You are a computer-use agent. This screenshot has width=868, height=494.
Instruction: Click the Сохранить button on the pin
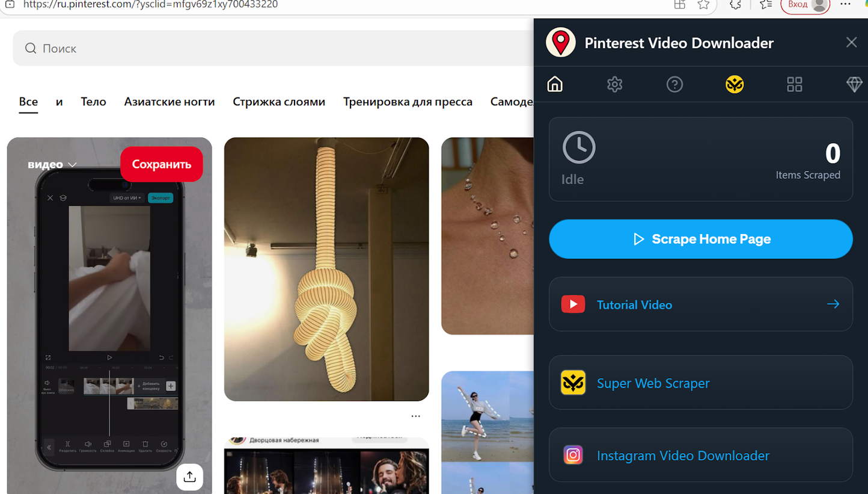pos(161,164)
